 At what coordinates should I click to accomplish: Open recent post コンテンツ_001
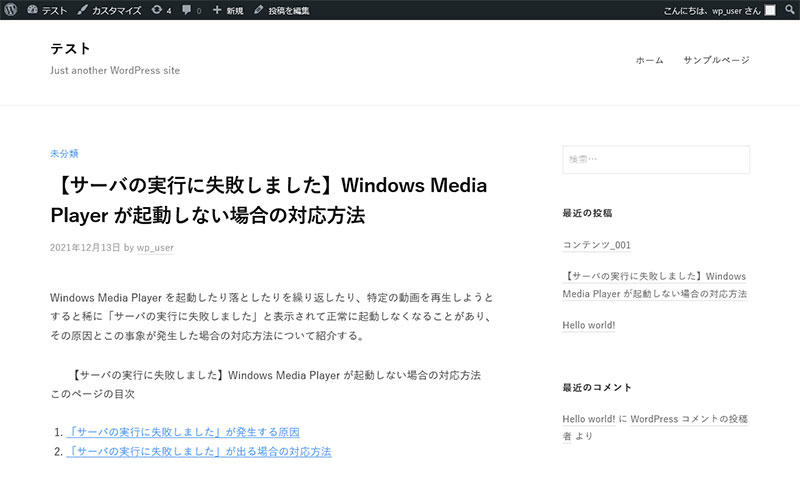point(596,245)
